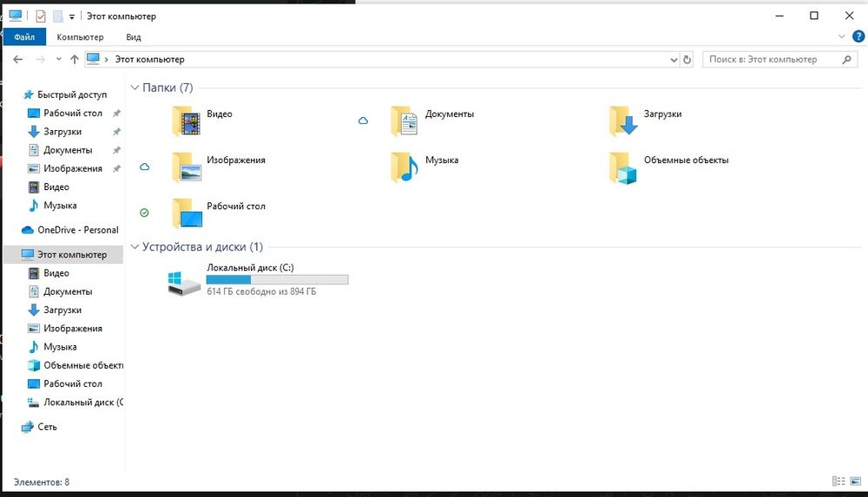Viewport: 868px width, 497px height.
Task: Click the New folder quick access toolbar icon
Action: pos(57,16)
